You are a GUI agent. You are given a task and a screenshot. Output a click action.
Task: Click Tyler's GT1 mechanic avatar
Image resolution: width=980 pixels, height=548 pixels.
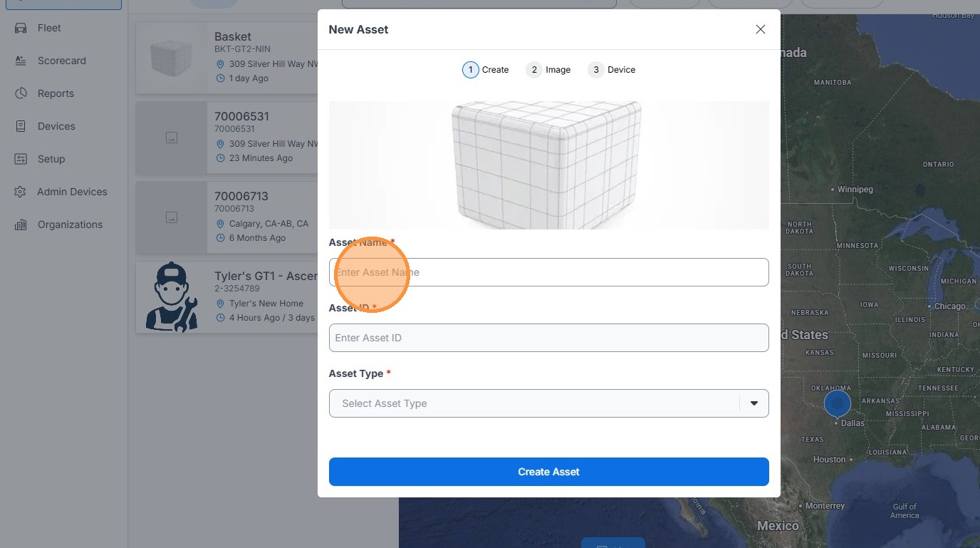(172, 297)
